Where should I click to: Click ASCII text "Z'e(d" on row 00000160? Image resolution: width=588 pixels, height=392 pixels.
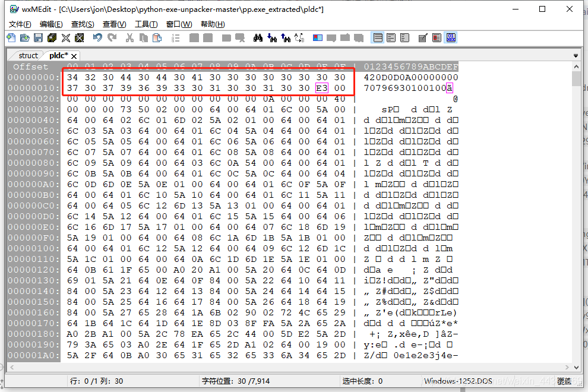pyautogui.click(x=390, y=312)
